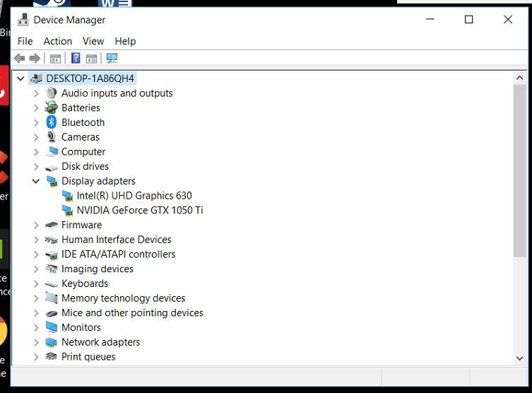
Task: Click the scrollbar down arrow
Action: click(x=519, y=358)
